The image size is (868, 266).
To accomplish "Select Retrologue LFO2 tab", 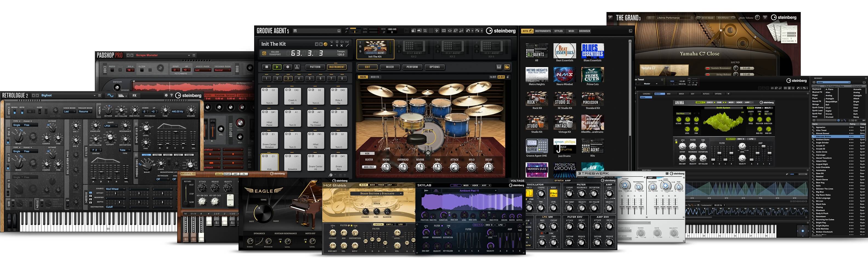I will [x=157, y=155].
